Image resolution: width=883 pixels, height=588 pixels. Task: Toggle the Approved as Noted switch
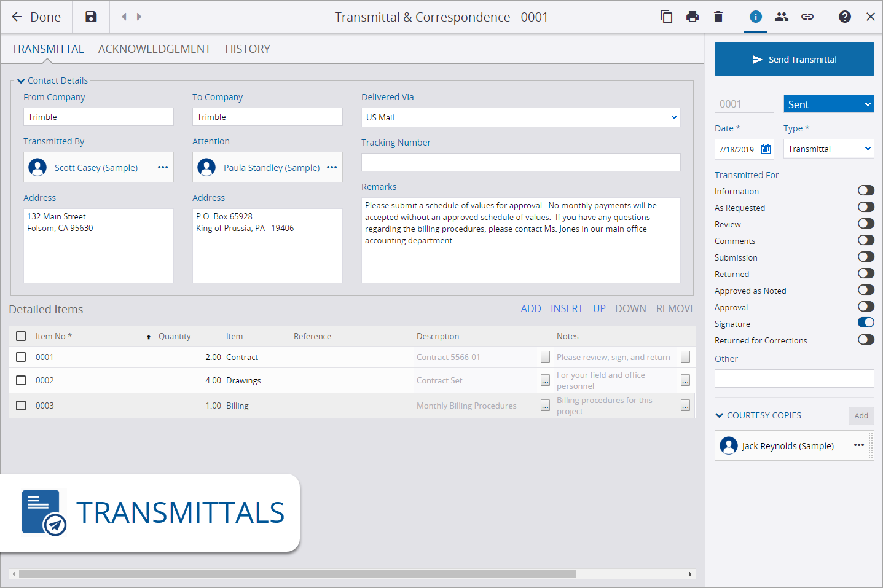coord(866,290)
